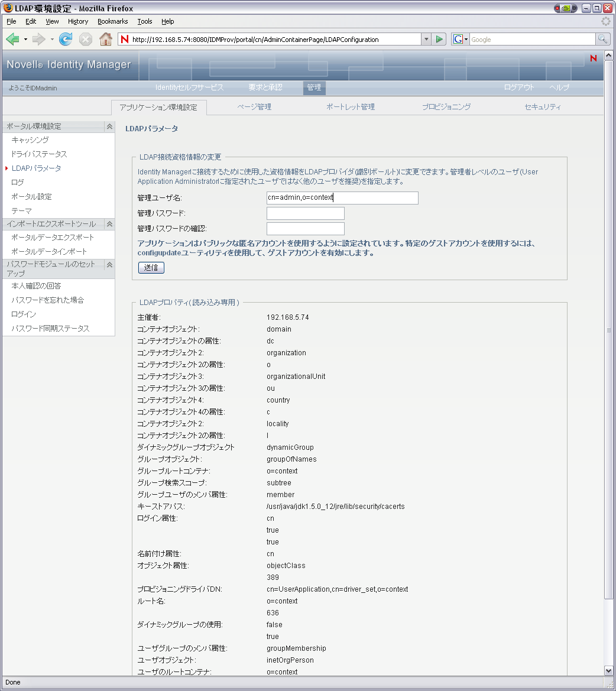
Task: Collapse the ポータル環境設定 section
Action: point(109,126)
